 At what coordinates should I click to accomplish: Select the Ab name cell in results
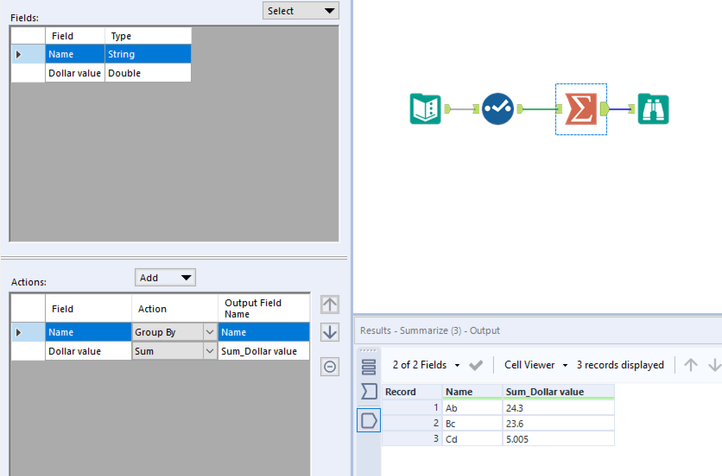click(472, 408)
